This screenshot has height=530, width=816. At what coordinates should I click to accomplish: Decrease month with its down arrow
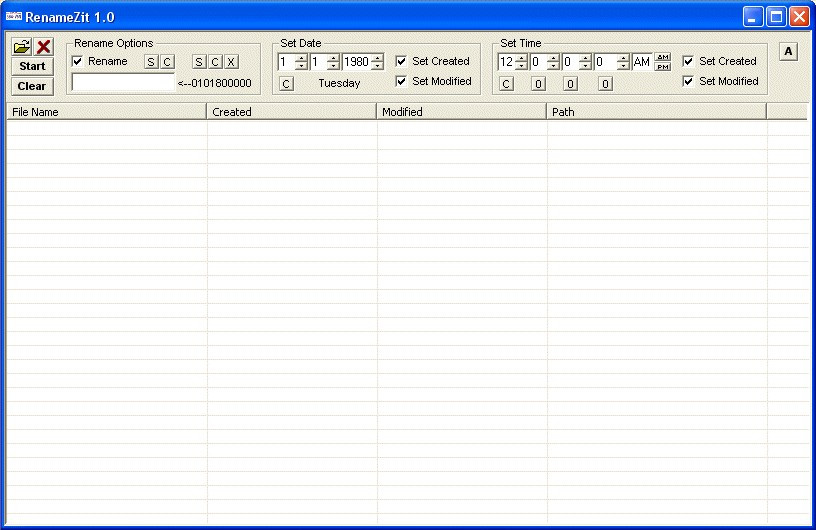tap(301, 66)
